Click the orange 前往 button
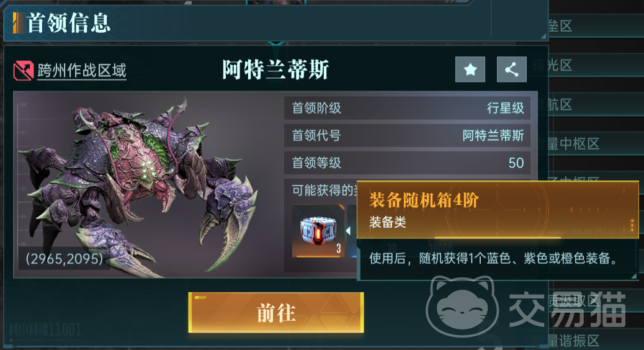 pyautogui.click(x=276, y=313)
